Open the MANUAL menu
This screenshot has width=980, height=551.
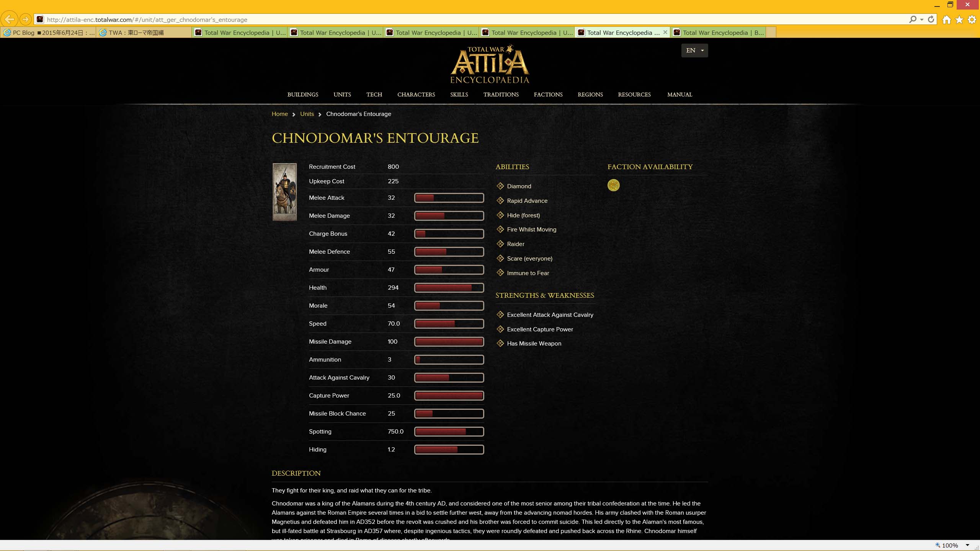(679, 95)
